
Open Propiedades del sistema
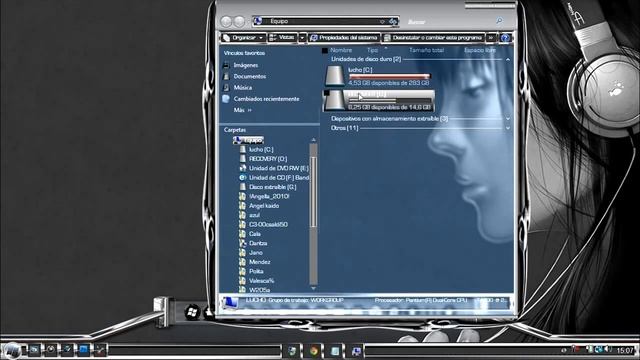pos(344,38)
